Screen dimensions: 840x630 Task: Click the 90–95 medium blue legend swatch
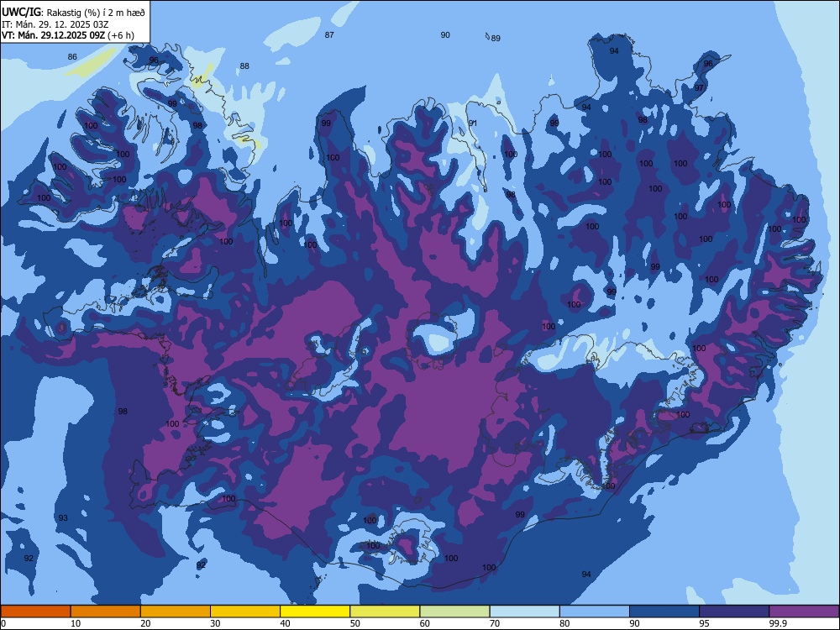pyautogui.click(x=664, y=612)
